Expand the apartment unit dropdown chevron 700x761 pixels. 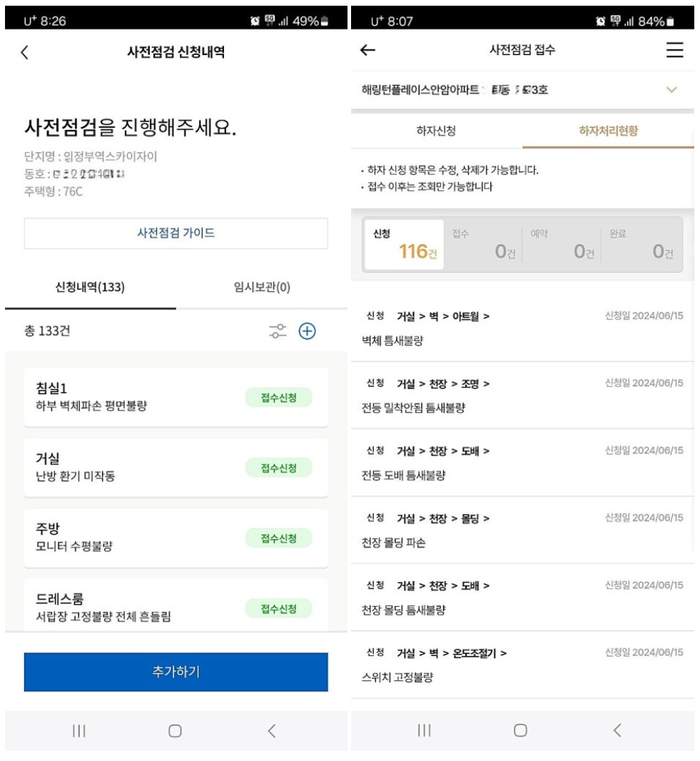pyautogui.click(x=670, y=91)
